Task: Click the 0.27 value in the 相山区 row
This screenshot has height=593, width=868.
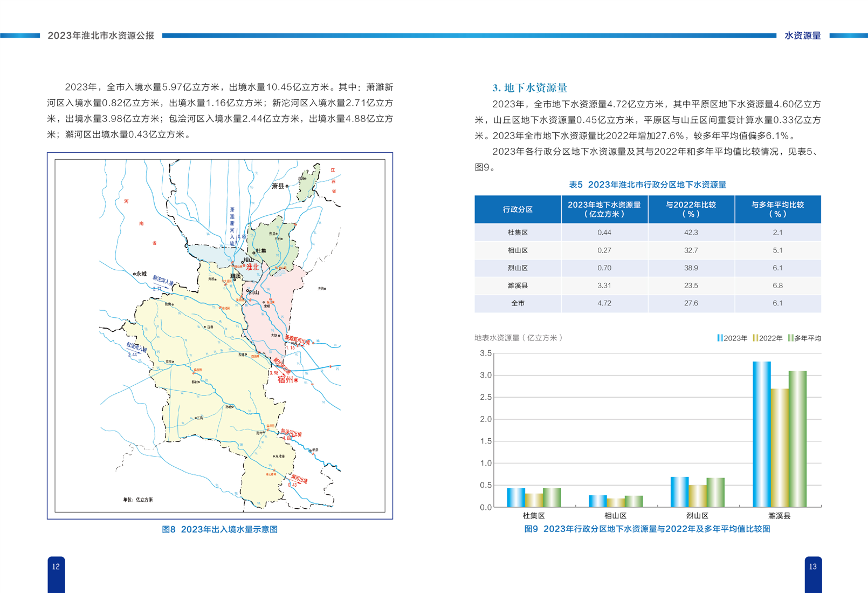Action: pyautogui.click(x=604, y=250)
